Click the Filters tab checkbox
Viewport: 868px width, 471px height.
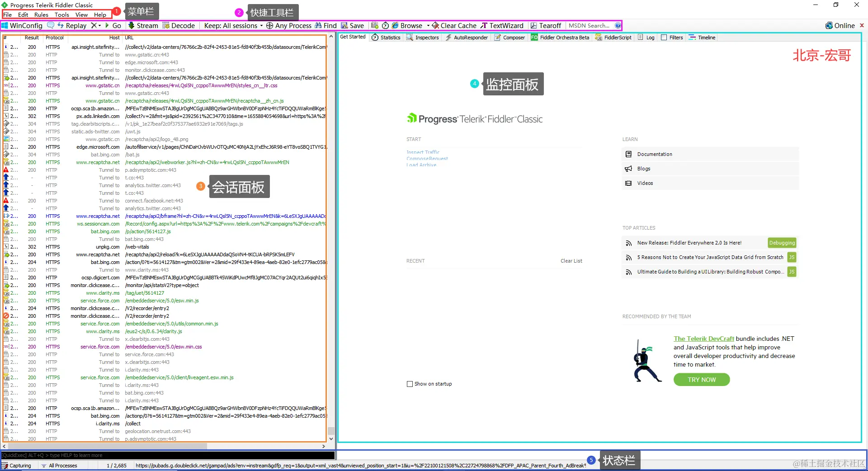point(664,38)
